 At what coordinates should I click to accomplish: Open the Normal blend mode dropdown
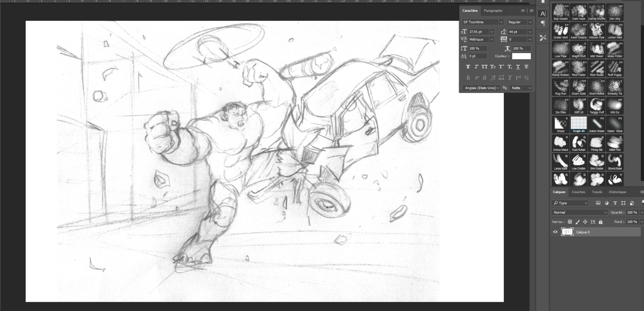pos(580,212)
